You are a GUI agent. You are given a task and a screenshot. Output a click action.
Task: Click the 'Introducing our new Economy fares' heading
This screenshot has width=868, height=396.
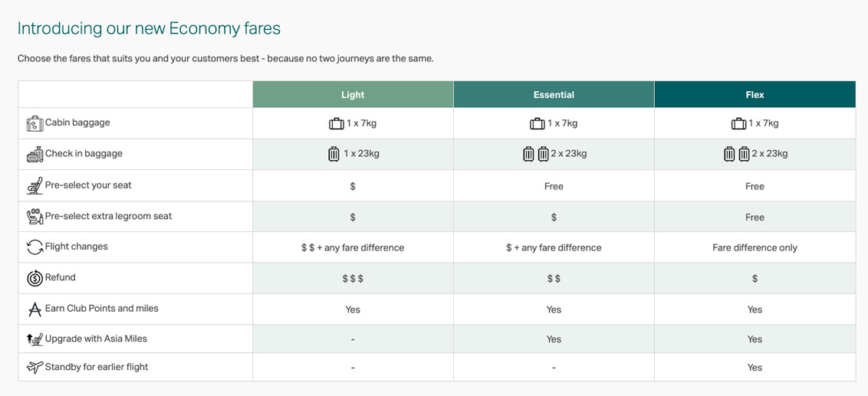[x=149, y=28]
